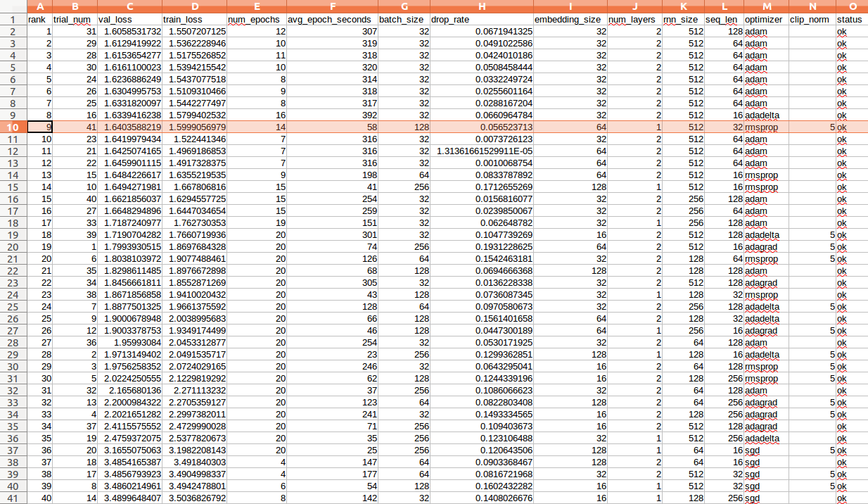
Task: Select train_loss cell 3.5036826792
Action: point(193,498)
